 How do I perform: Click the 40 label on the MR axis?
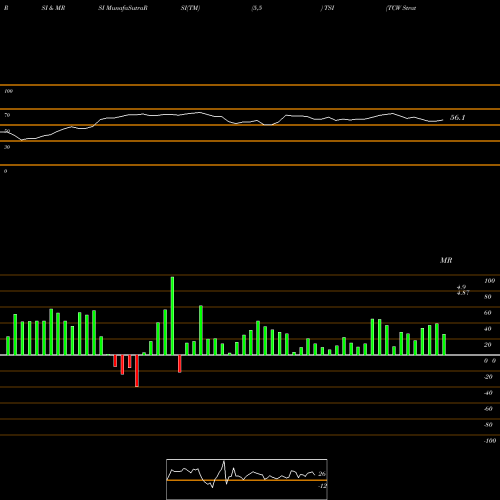point(488,329)
